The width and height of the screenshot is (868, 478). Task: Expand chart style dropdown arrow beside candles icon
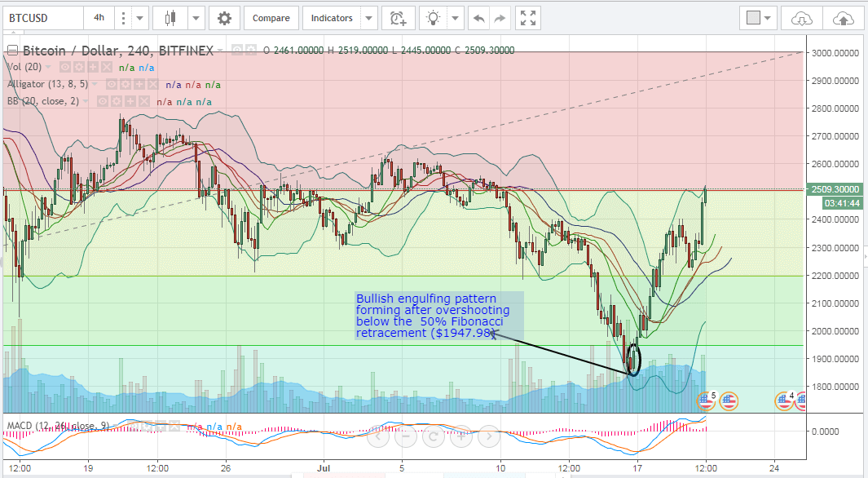(196, 18)
